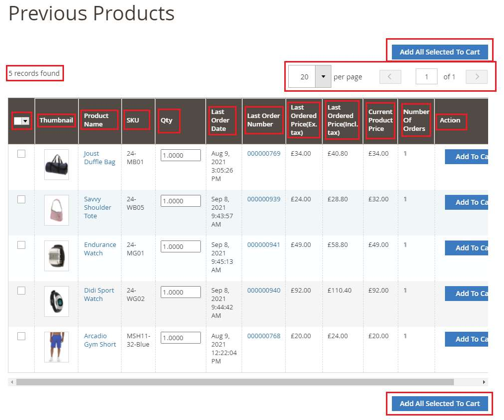Check the box for Arcadio Gym Short
Image resolution: width=504 pixels, height=420 pixels.
click(21, 336)
